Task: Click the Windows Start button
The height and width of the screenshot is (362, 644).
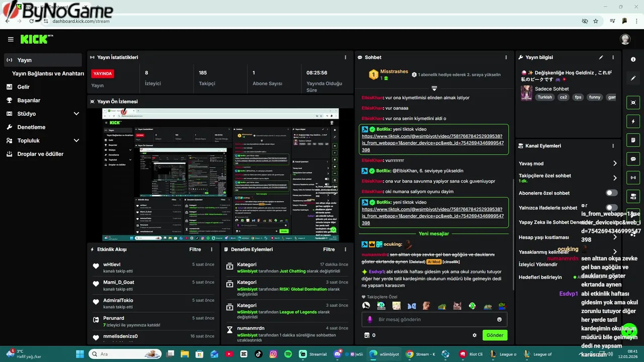Action: point(80,354)
